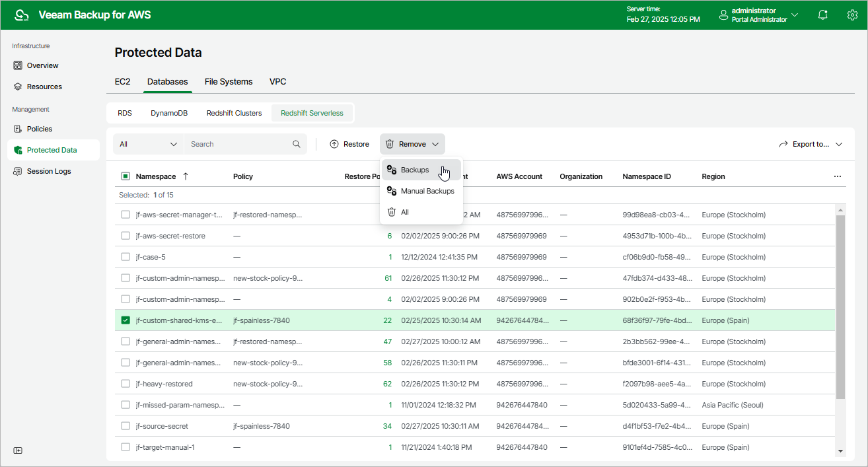Choose Manual Backups from Remove menu
The width and height of the screenshot is (868, 467).
pyautogui.click(x=427, y=191)
